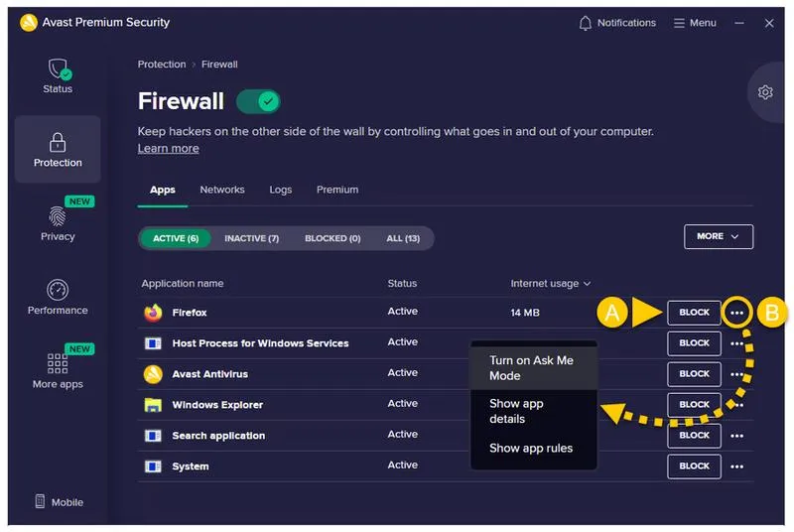Select the Protection padlock icon
The height and width of the screenshot is (532, 794).
[x=58, y=142]
